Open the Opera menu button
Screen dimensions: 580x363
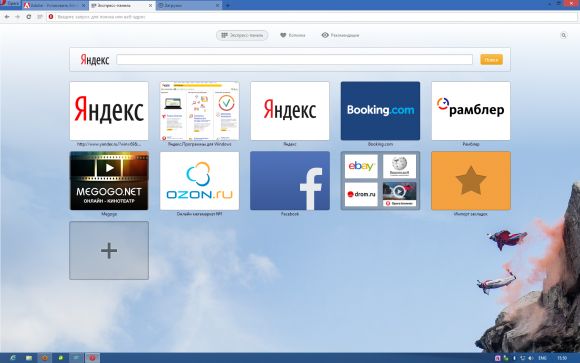(10, 3)
